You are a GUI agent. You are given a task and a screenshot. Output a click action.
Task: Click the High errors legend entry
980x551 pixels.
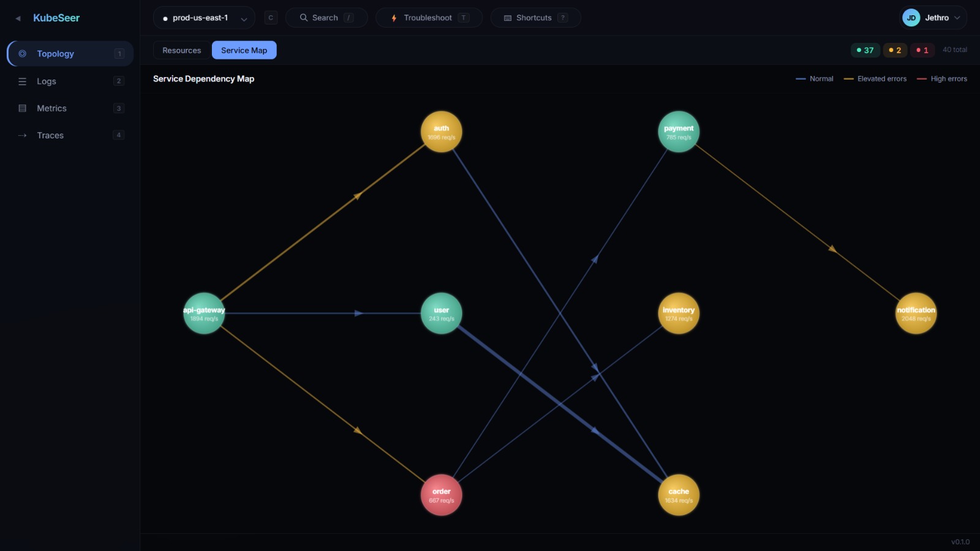[941, 79]
